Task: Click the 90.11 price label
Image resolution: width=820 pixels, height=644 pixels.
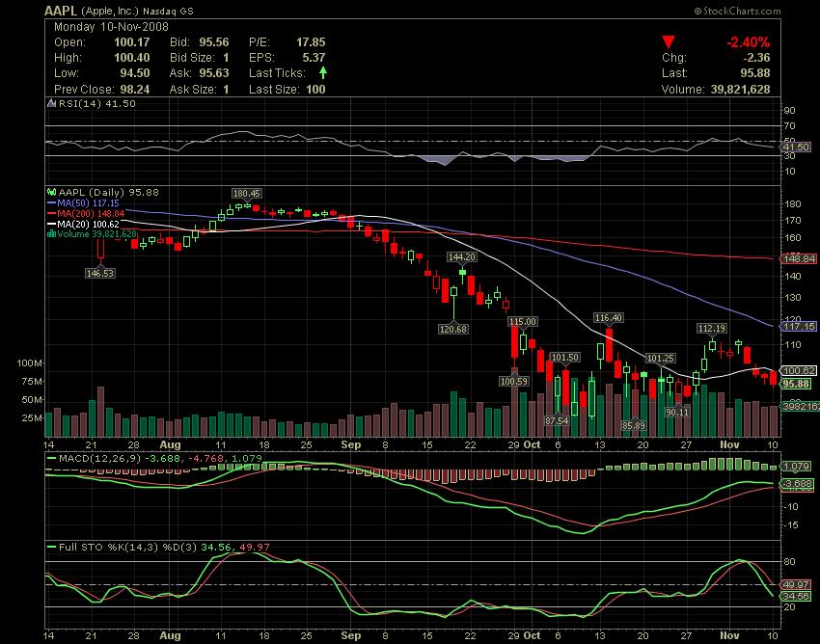Action: click(x=676, y=412)
